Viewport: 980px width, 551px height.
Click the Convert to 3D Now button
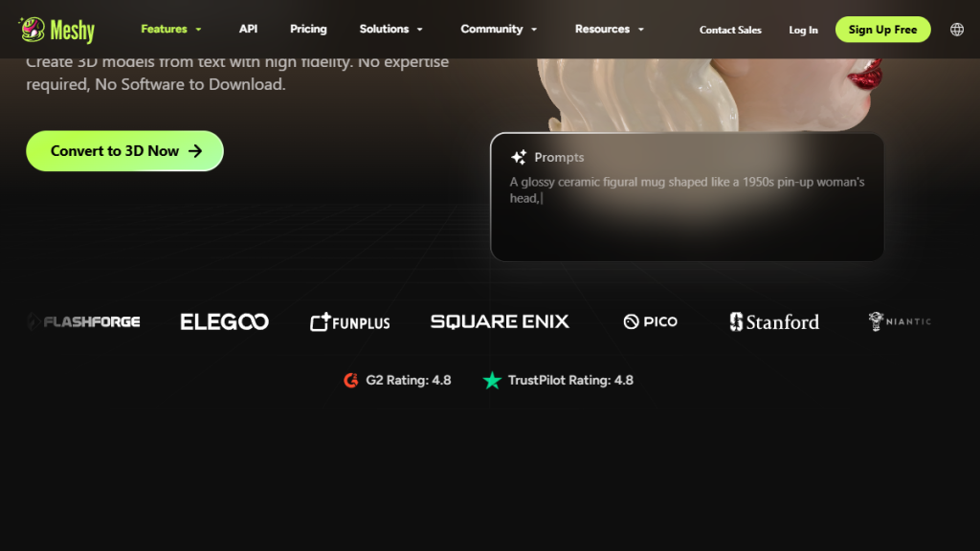[125, 151]
